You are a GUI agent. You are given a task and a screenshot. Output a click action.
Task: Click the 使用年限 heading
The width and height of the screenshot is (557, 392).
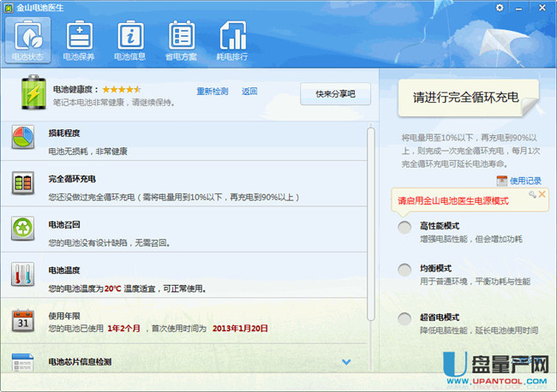pyautogui.click(x=64, y=316)
